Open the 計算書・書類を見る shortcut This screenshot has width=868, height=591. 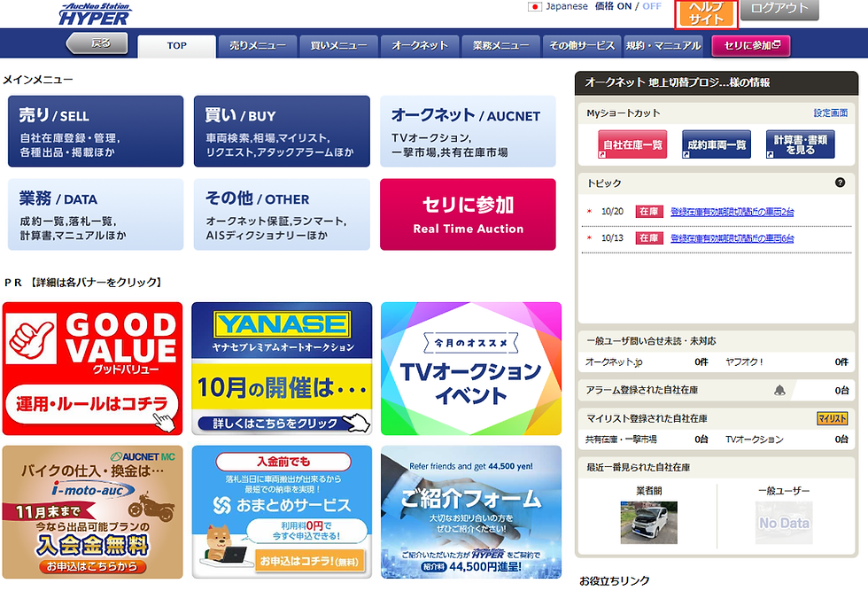pos(801,144)
